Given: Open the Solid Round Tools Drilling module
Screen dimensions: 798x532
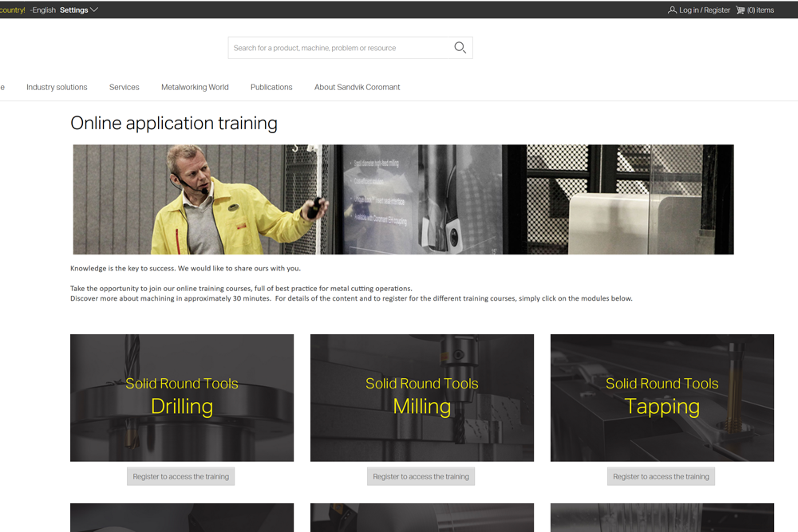Looking at the screenshot, I should [182, 398].
